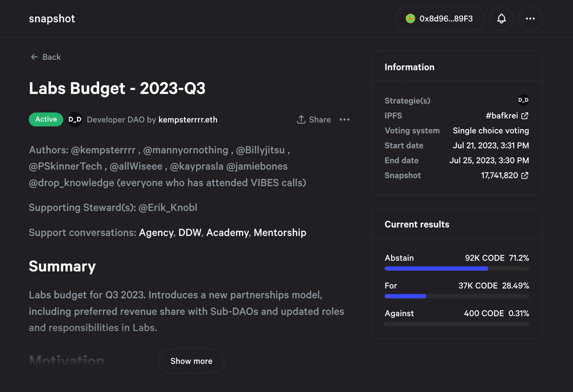This screenshot has height=392, width=573.
Task: Click the 400 CODE 0.31% Against value
Action: pos(497,313)
